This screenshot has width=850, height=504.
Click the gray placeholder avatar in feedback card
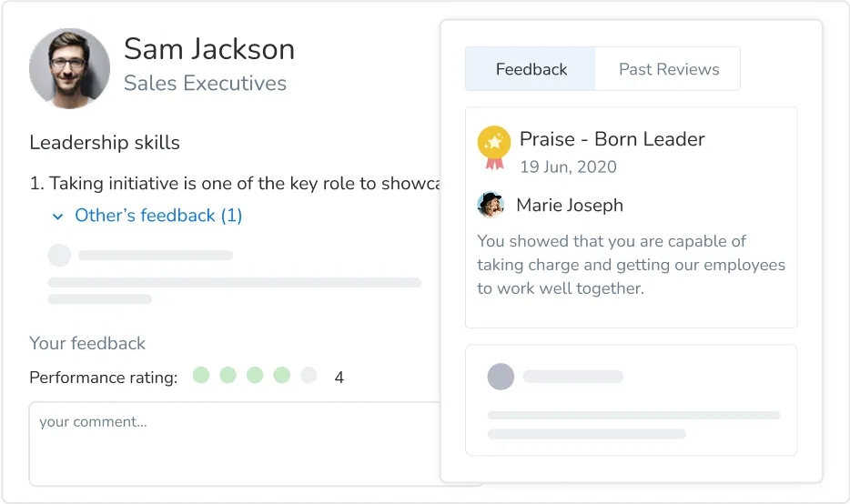click(501, 377)
